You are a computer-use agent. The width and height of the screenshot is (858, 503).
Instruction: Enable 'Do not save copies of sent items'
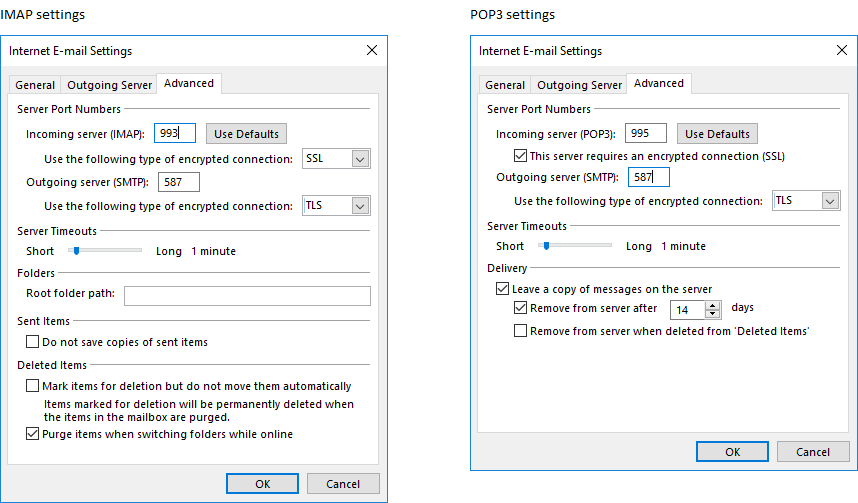click(33, 342)
